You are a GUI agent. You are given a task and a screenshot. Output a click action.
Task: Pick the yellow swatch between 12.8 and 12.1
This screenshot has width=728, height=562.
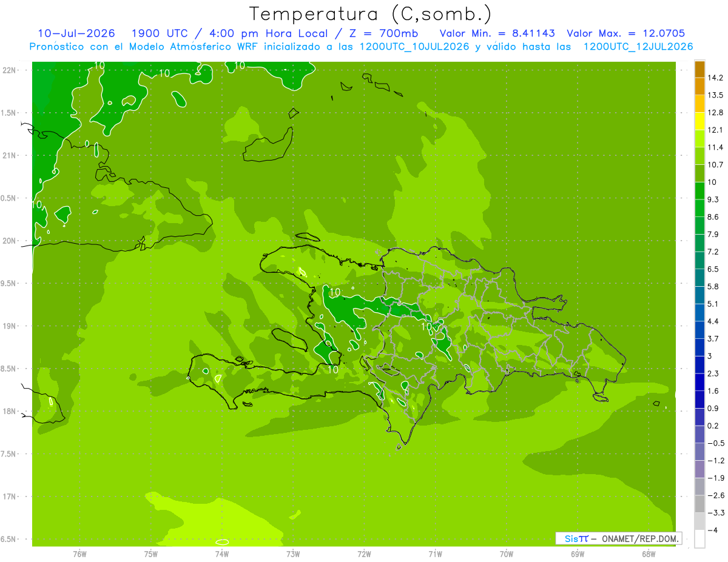(699, 121)
